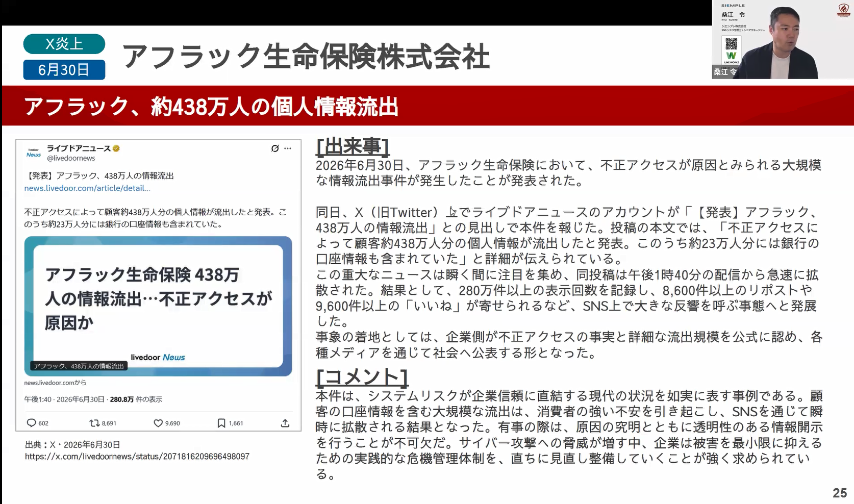Like the tweet via the heart icon
The image size is (854, 504).
point(158,423)
